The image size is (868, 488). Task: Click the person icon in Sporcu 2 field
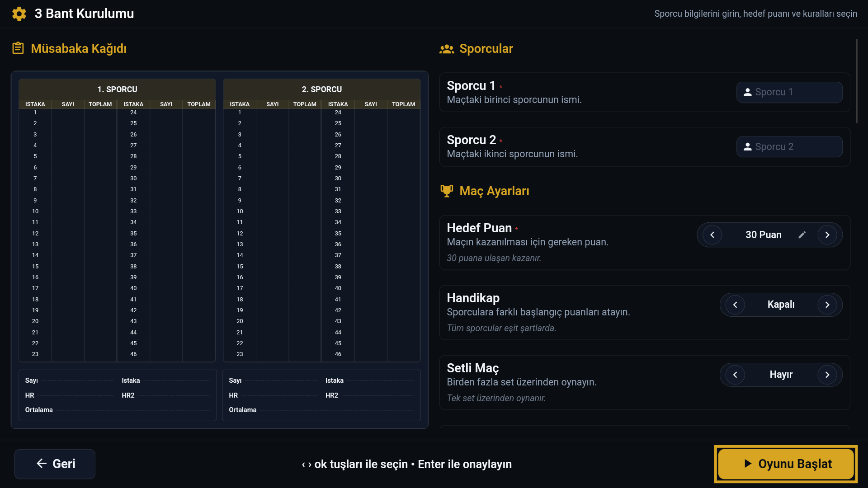(748, 147)
